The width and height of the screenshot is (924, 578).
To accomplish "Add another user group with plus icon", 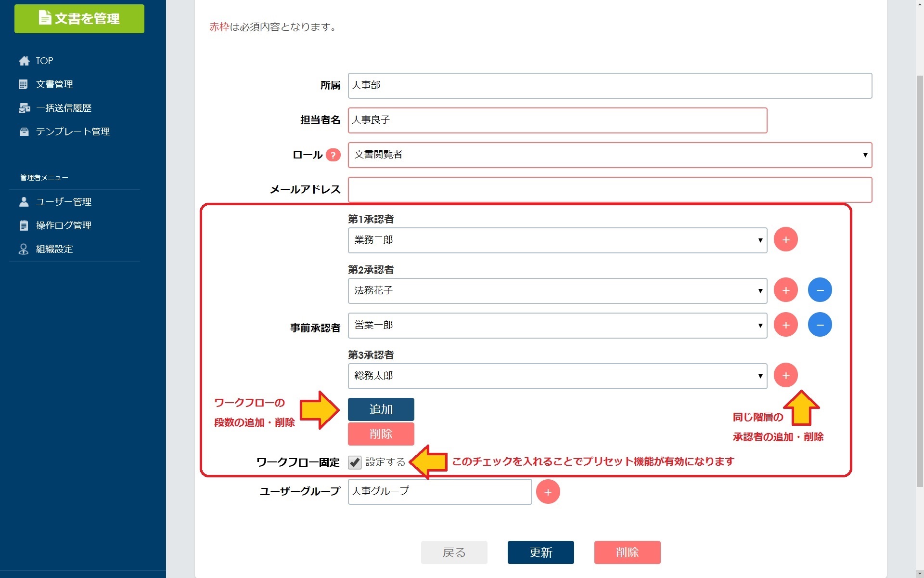I will pos(548,492).
